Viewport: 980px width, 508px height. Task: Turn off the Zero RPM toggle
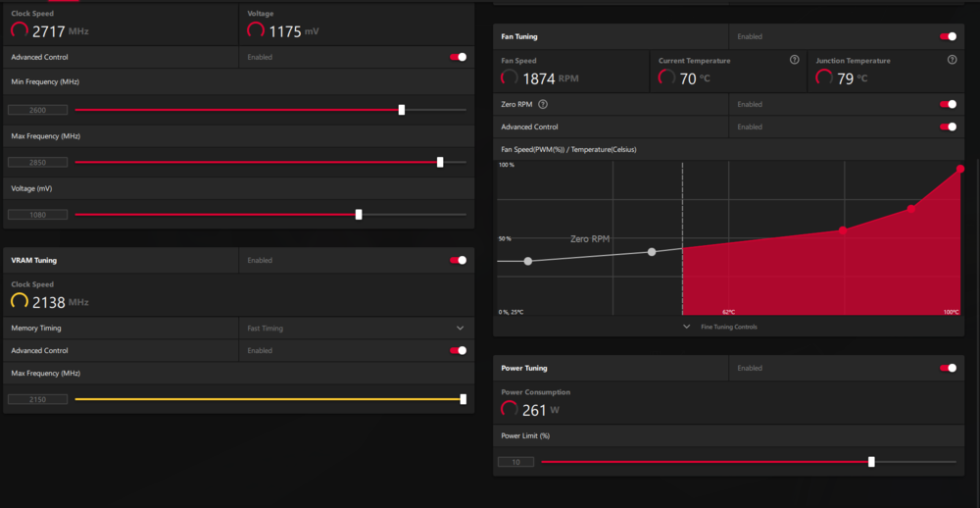948,105
